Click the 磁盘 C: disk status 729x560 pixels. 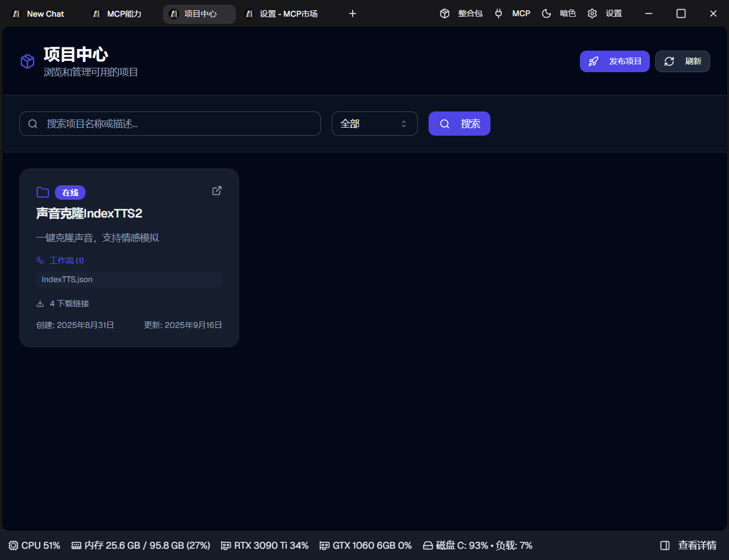[x=477, y=545]
